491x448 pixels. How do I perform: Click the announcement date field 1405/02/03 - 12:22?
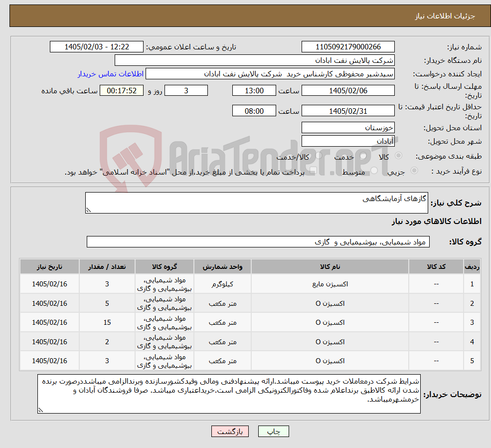(x=96, y=47)
